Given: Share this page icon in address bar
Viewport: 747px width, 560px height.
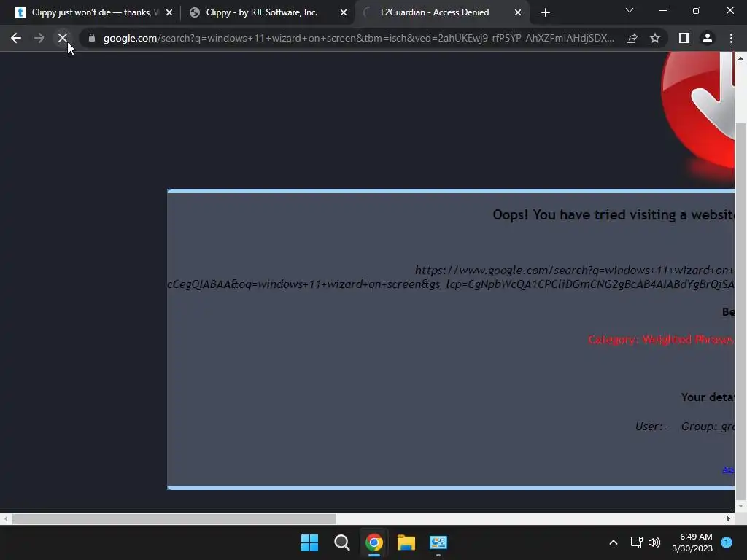Looking at the screenshot, I should pyautogui.click(x=632, y=38).
